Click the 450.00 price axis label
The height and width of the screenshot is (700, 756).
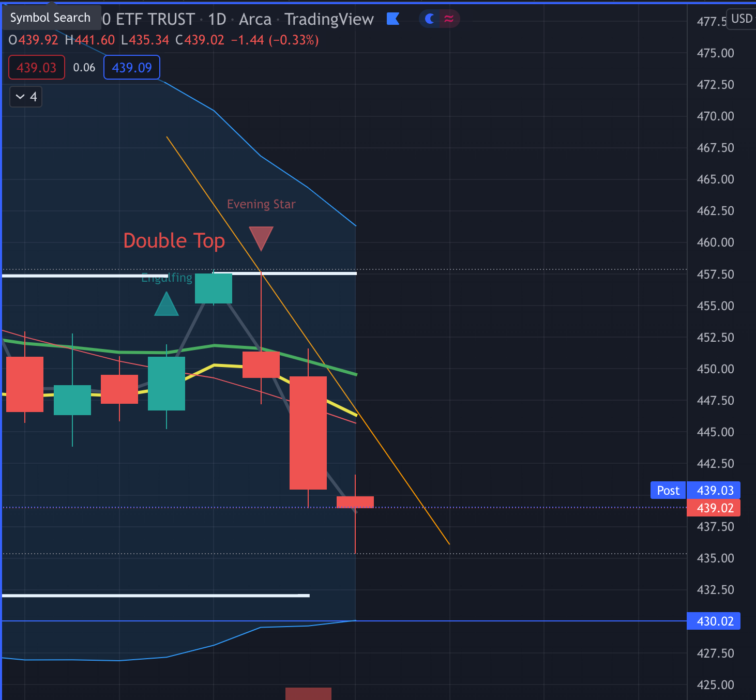(x=715, y=369)
